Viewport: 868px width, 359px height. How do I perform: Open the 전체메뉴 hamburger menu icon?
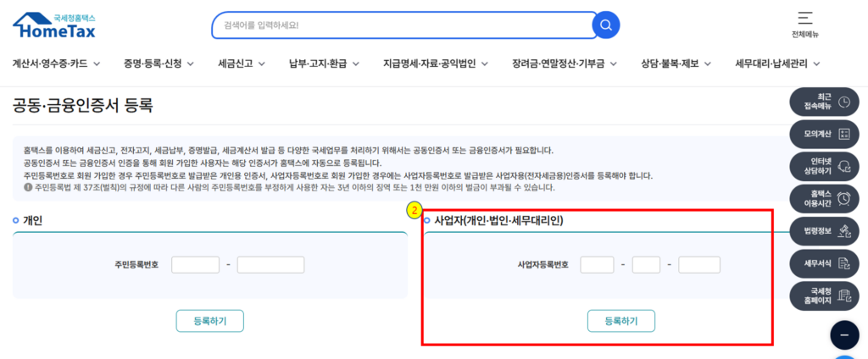tap(805, 18)
